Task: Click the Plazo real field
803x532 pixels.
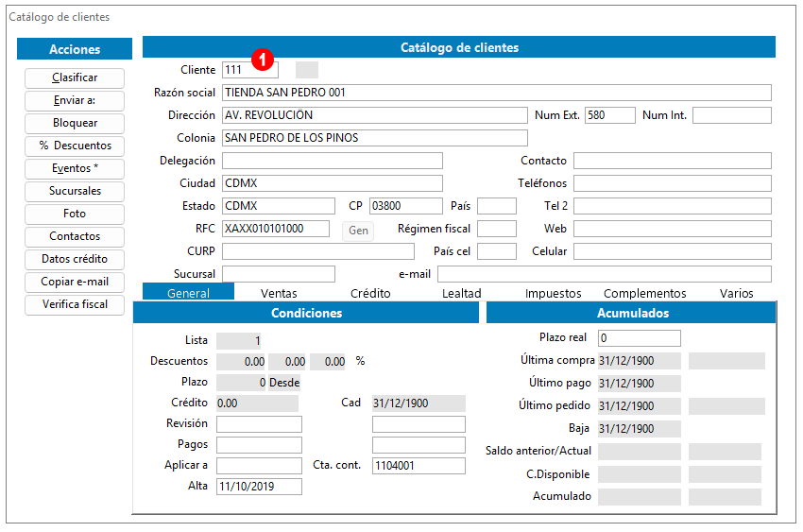Action: (640, 338)
